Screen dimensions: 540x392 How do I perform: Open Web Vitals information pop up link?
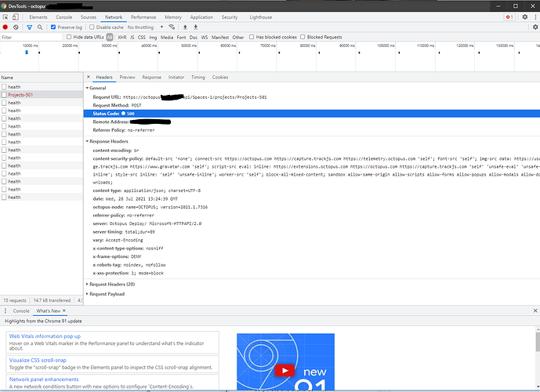(45, 336)
